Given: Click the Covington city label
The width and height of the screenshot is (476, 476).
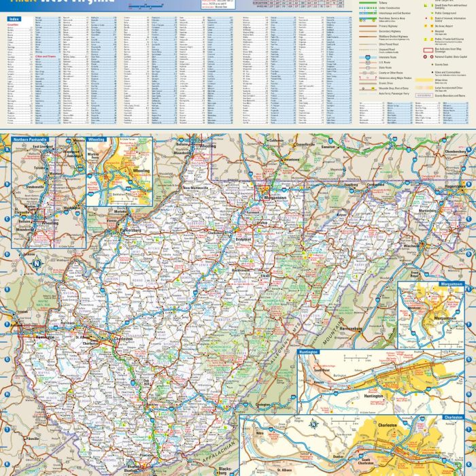Looking at the screenshot, I should [262, 405].
